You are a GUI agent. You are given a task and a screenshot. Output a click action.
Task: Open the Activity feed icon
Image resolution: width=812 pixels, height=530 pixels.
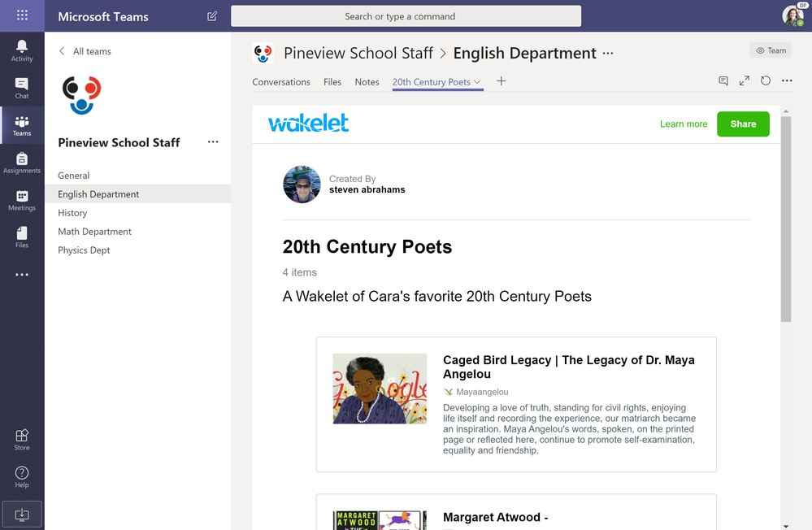point(22,50)
